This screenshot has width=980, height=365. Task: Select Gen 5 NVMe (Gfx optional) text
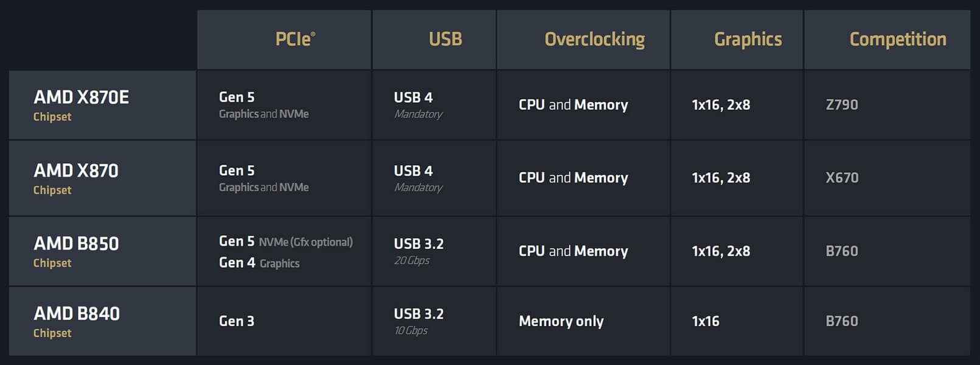click(x=285, y=242)
